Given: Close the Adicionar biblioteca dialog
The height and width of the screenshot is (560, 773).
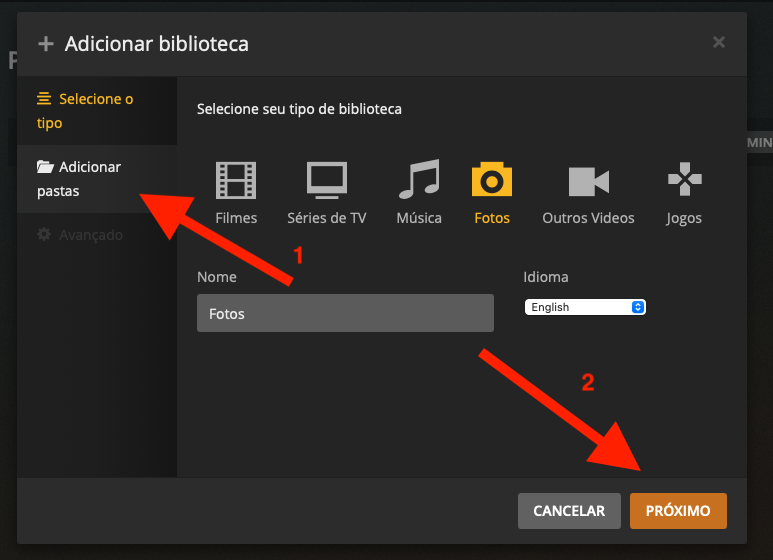Looking at the screenshot, I should pyautogui.click(x=718, y=42).
